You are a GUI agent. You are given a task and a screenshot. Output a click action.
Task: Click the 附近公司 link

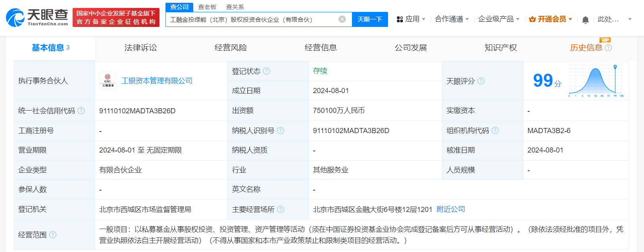pyautogui.click(x=451, y=209)
